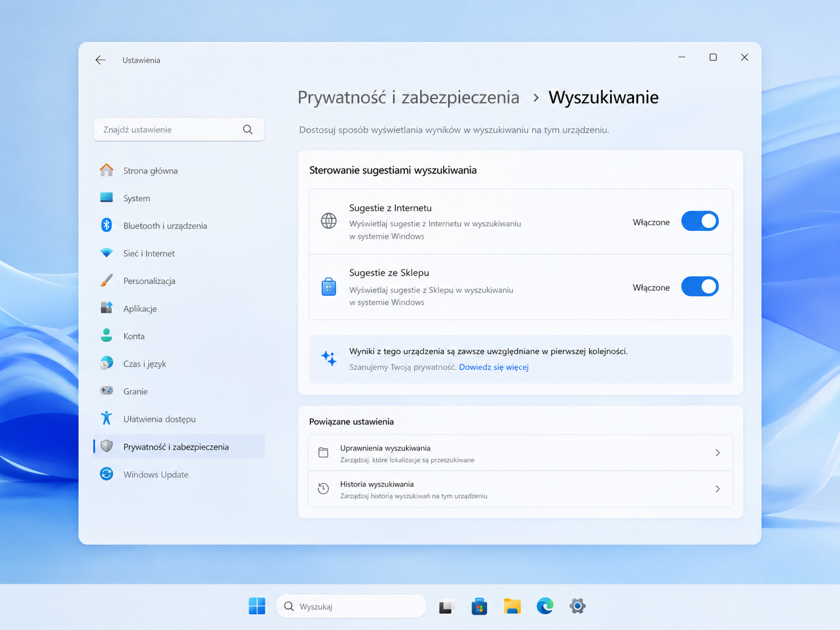Screen dimensions: 840x630
Task: Click the Włączone label for Sugestie ze Sklepu
Action: [x=651, y=288]
